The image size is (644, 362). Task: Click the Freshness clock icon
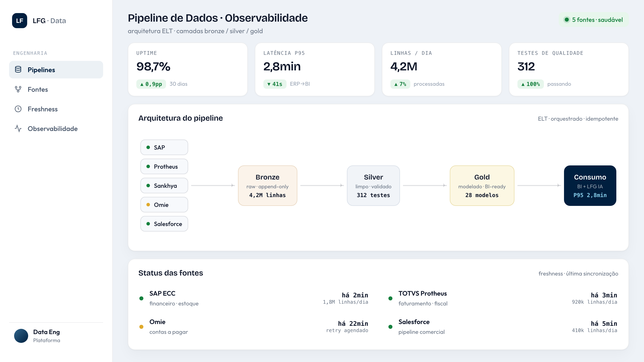tap(18, 109)
